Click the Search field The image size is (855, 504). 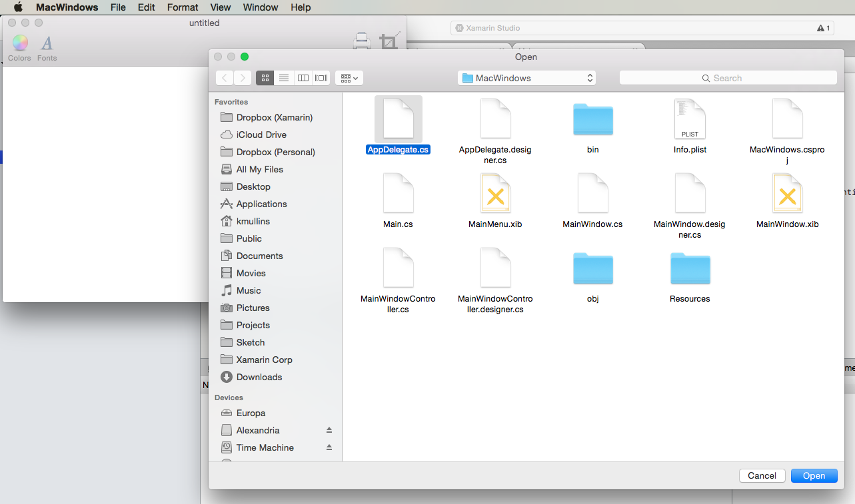728,78
